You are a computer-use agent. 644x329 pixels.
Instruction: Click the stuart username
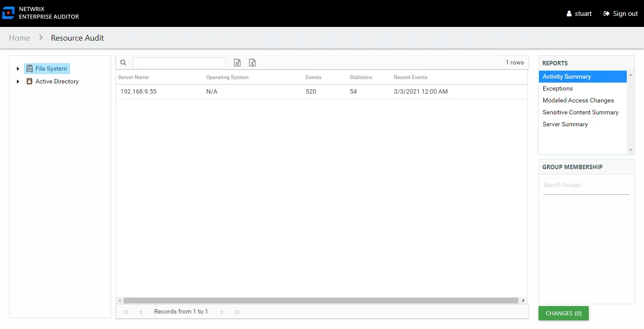click(583, 14)
